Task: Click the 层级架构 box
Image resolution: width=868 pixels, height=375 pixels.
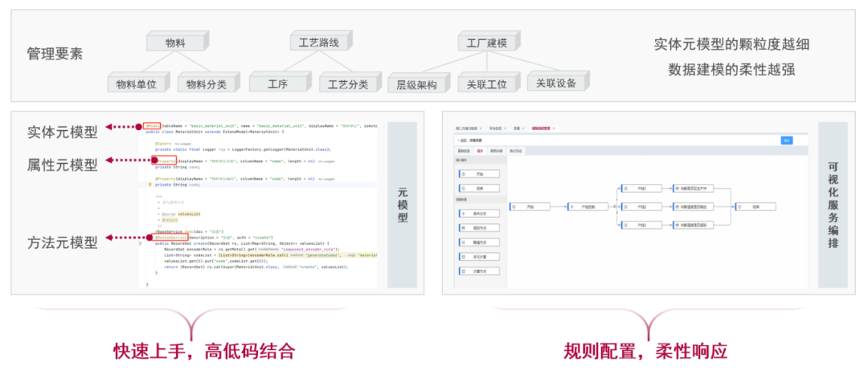Action: tap(416, 83)
